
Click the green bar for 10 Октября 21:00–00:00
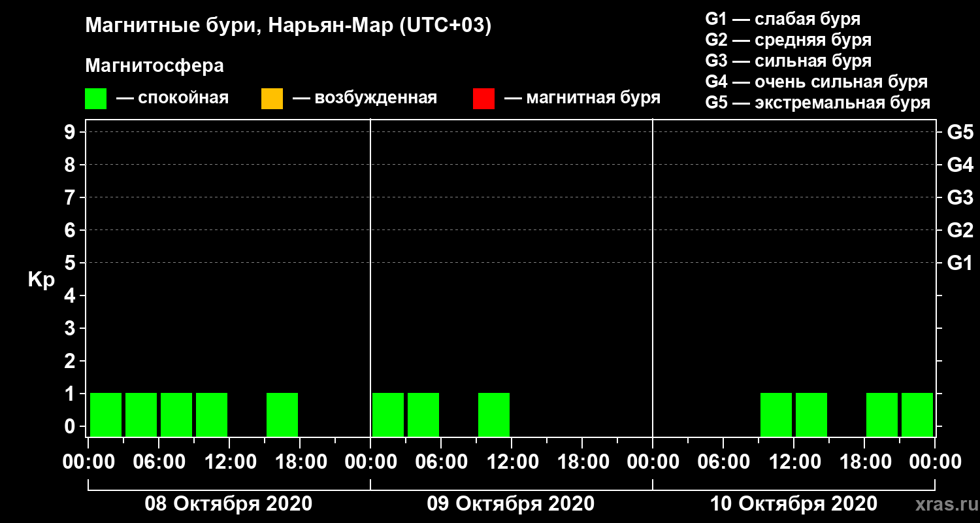[917, 414]
